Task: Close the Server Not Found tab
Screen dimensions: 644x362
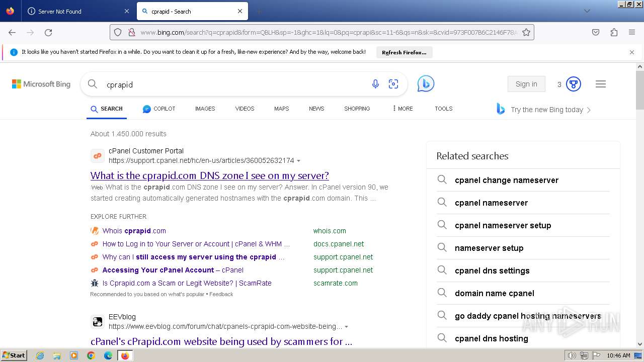Action: (x=127, y=11)
